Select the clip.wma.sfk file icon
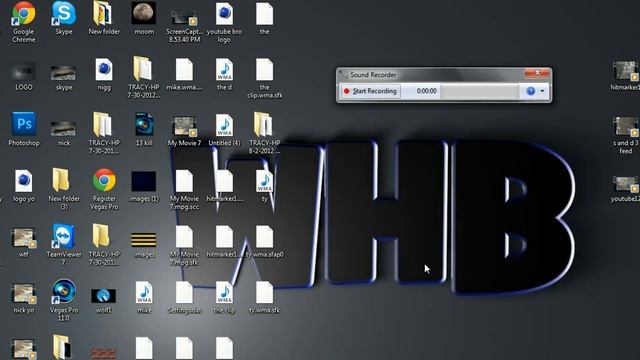The image size is (640, 360). click(264, 69)
